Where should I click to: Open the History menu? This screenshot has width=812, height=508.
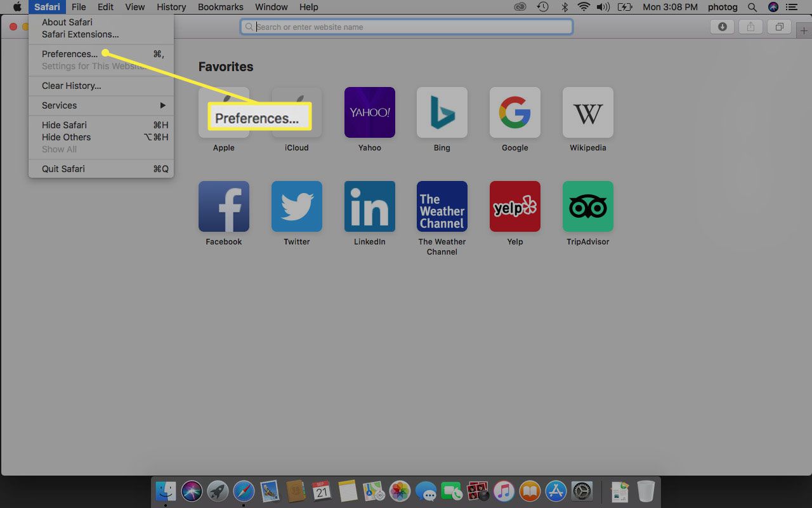click(x=171, y=7)
